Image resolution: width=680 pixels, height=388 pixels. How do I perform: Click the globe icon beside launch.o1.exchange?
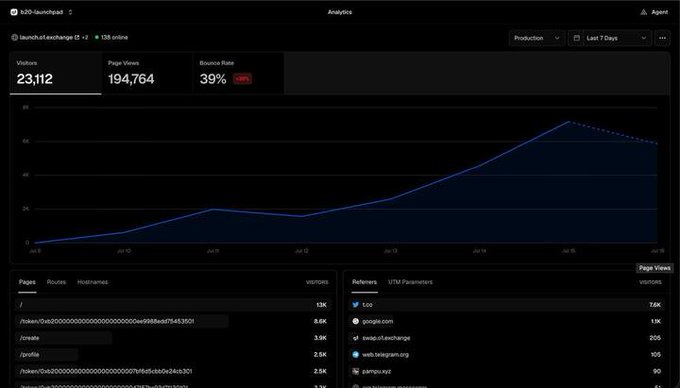coord(14,37)
